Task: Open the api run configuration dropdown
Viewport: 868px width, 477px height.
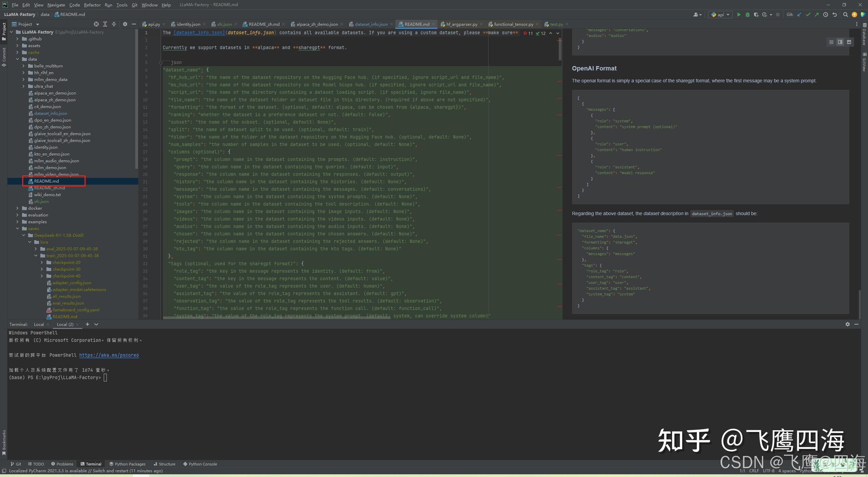Action: (721, 15)
